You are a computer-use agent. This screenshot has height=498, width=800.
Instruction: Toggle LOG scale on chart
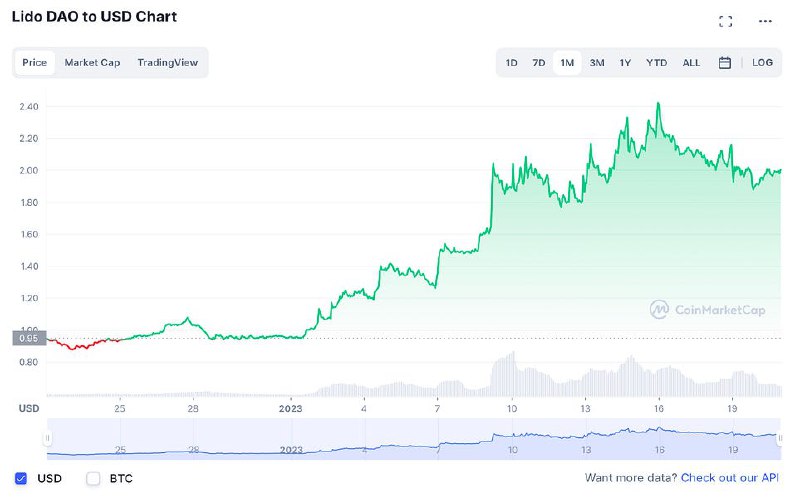point(762,63)
